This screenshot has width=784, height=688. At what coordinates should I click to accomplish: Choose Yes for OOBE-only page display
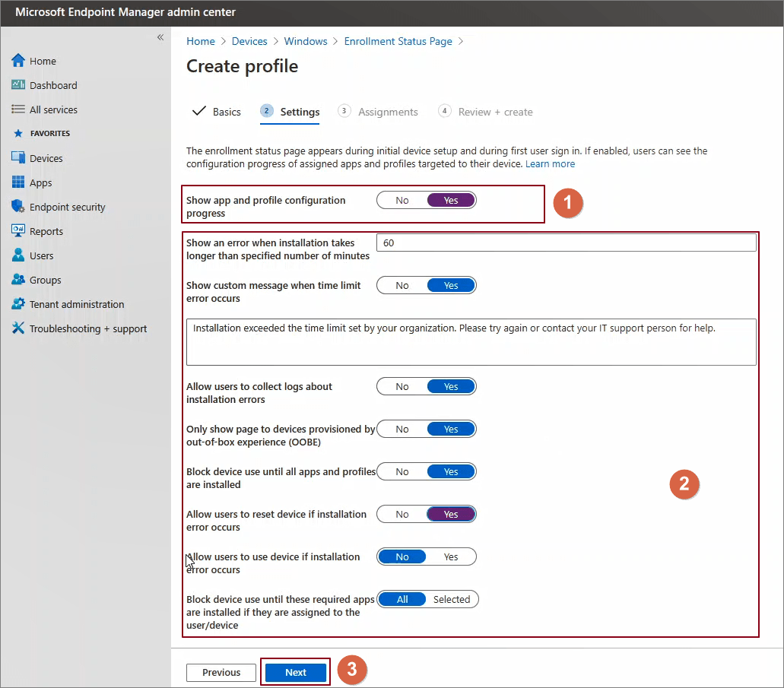[x=451, y=429]
